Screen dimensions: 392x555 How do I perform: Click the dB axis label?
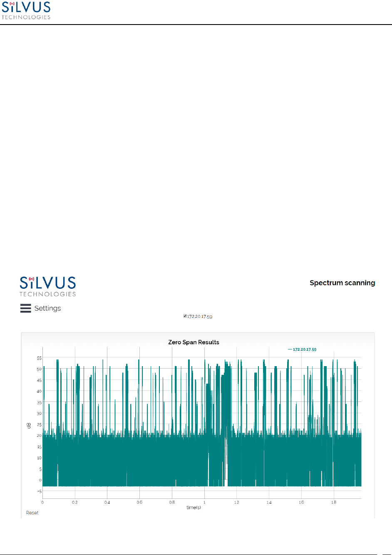[x=29, y=425]
